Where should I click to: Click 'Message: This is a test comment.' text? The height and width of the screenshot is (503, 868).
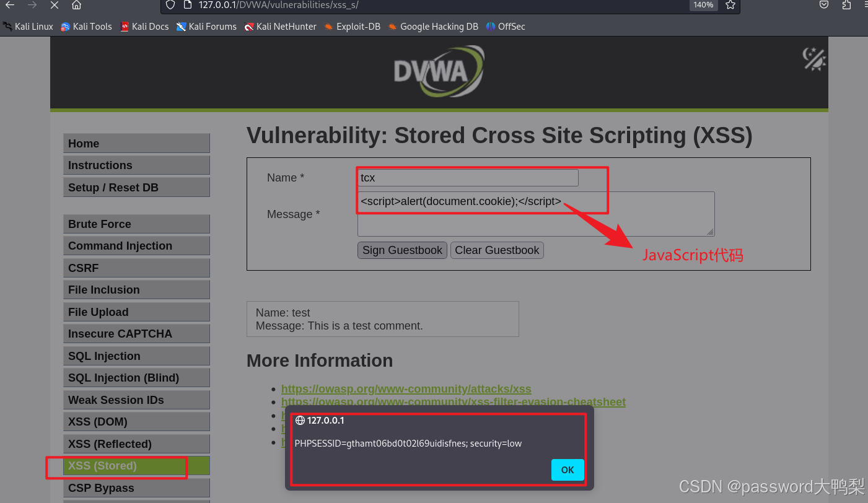tap(339, 326)
